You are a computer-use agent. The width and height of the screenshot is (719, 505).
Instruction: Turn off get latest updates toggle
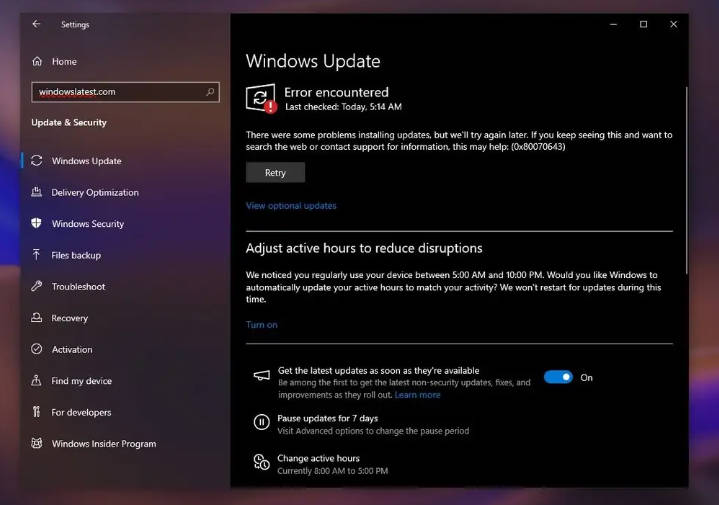558,377
